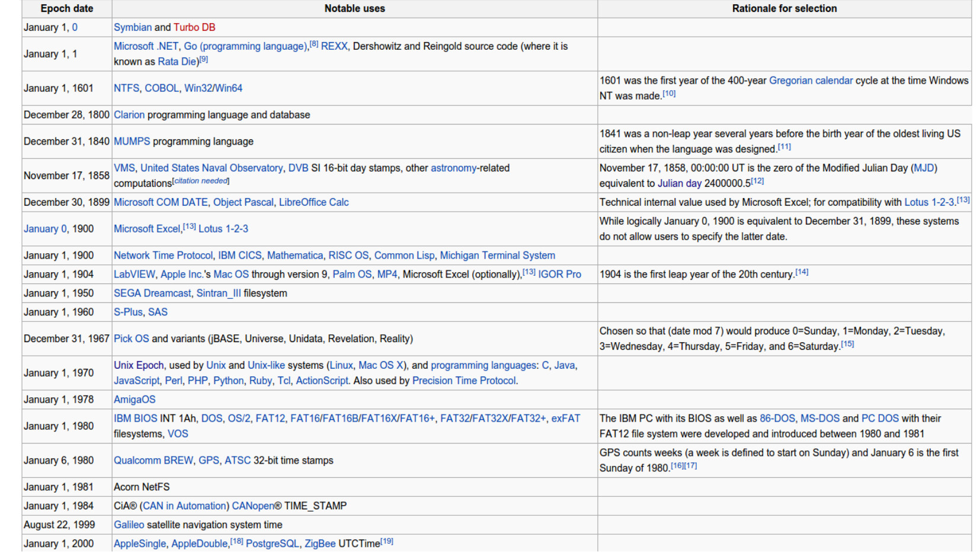Click the PostgreSQL link
Screen dimensions: 980x552
[273, 545]
